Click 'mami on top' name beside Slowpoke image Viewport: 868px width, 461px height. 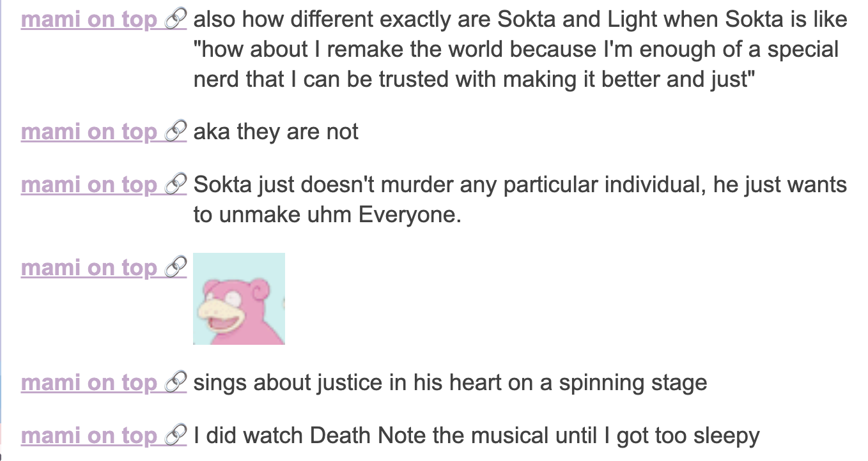click(89, 268)
